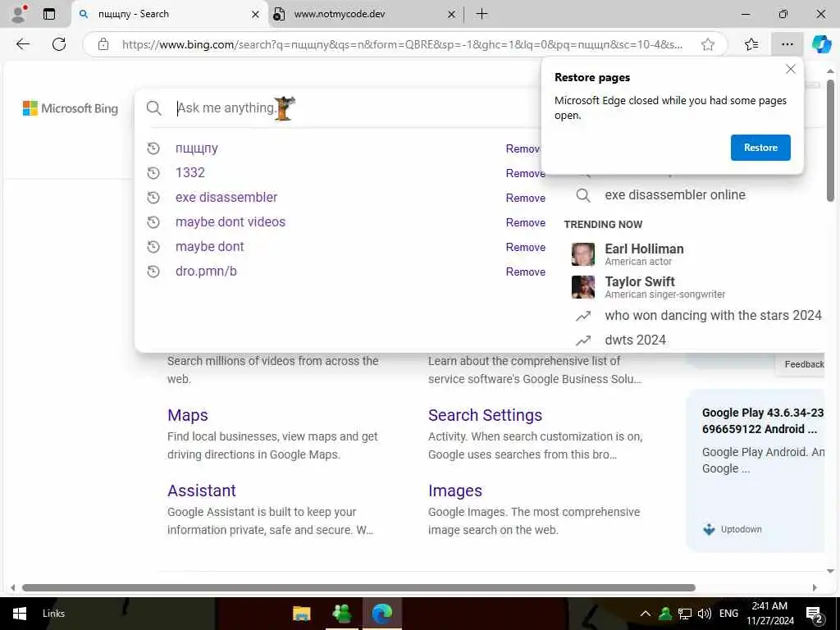
Task: View site information lock icon
Action: [x=103, y=44]
